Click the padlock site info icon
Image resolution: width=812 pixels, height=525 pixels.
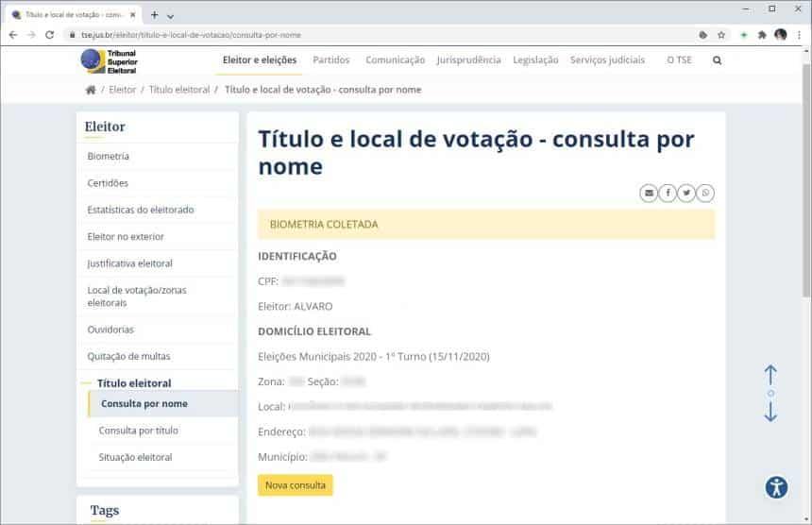coord(72,35)
